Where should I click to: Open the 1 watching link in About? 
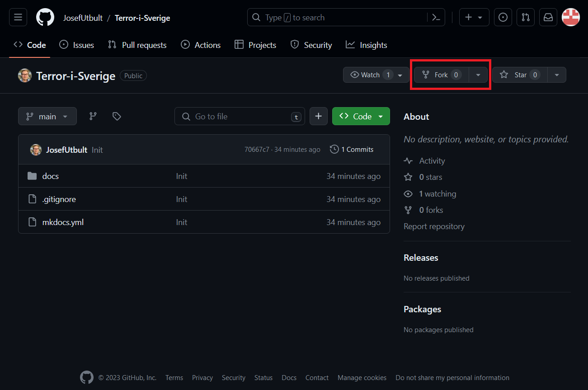coord(430,193)
